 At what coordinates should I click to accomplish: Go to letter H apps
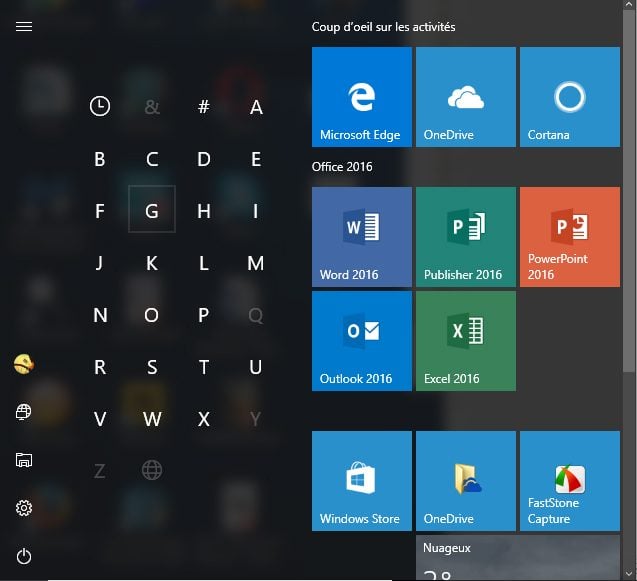(204, 210)
